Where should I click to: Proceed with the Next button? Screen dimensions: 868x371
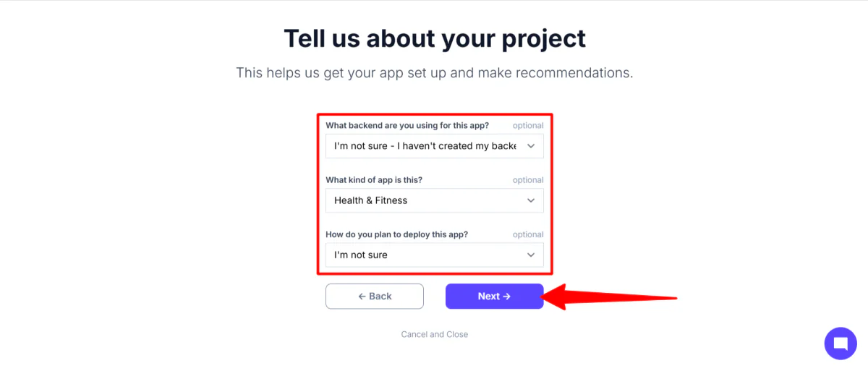click(494, 297)
